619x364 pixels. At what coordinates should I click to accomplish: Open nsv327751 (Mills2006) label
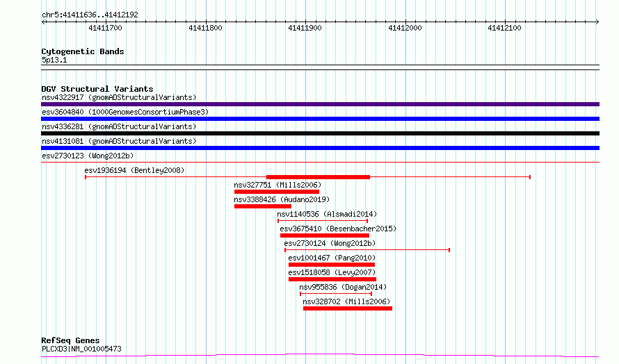[278, 185]
